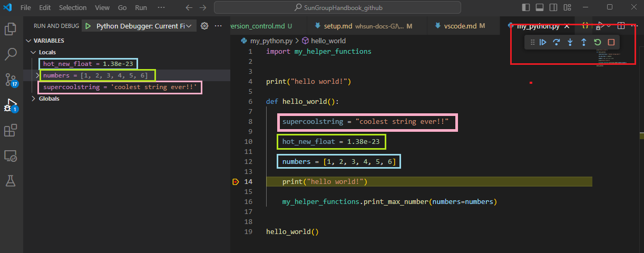Click line number 16 in the gutter

pos(248,202)
